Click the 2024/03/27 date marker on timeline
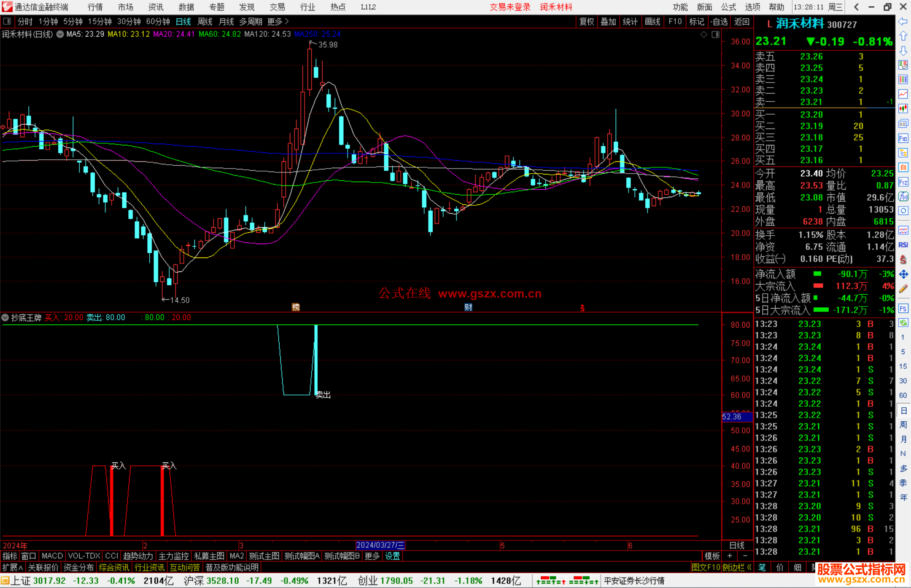911x588 pixels. pos(380,545)
